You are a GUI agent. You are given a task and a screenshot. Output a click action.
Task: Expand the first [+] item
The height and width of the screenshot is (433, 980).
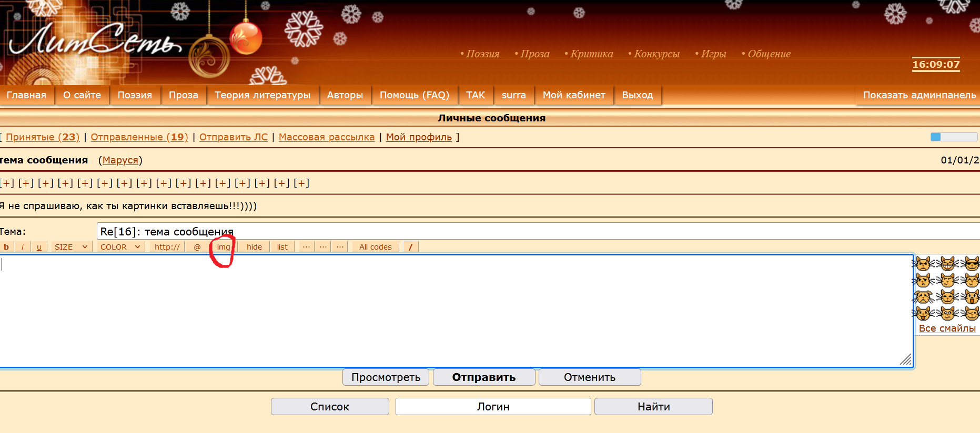point(7,183)
